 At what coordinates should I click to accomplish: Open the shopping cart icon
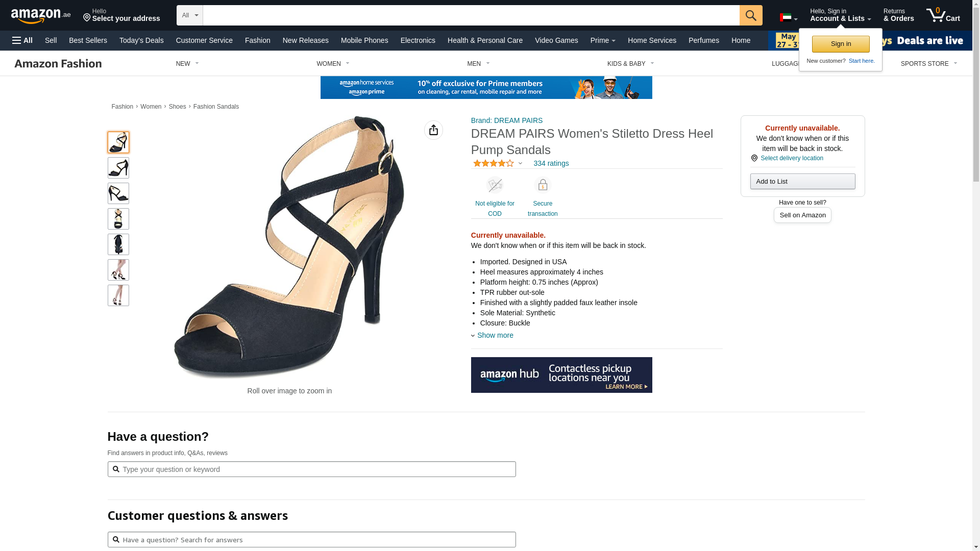(942, 15)
